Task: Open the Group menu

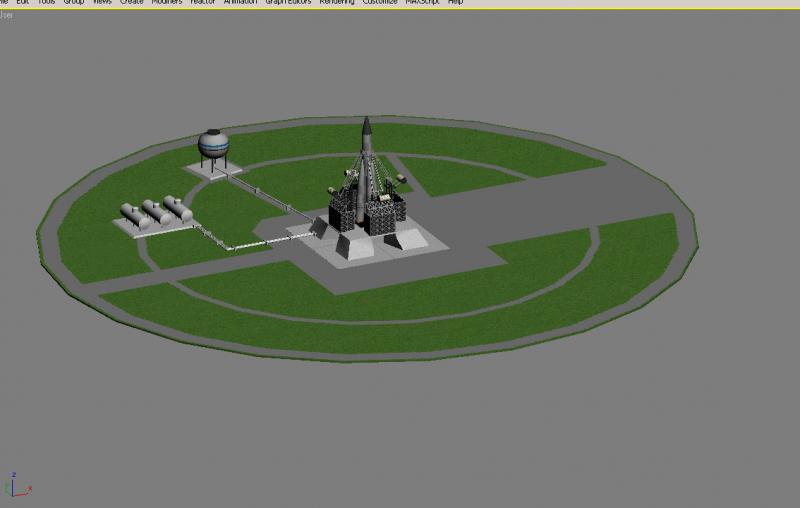Action: click(74, 2)
